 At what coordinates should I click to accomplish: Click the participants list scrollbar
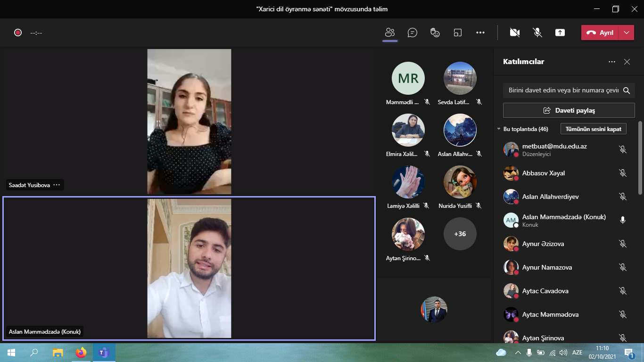[640, 158]
